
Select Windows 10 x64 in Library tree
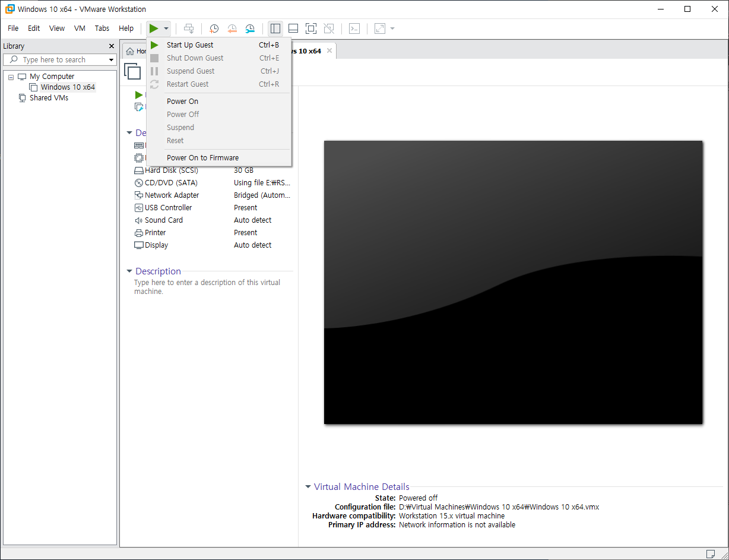[68, 87]
